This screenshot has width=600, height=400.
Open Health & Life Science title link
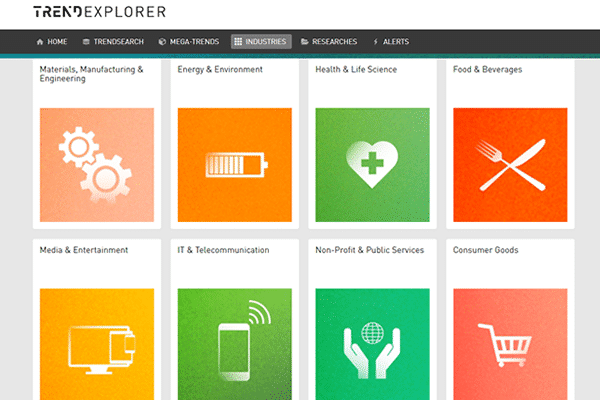click(356, 70)
